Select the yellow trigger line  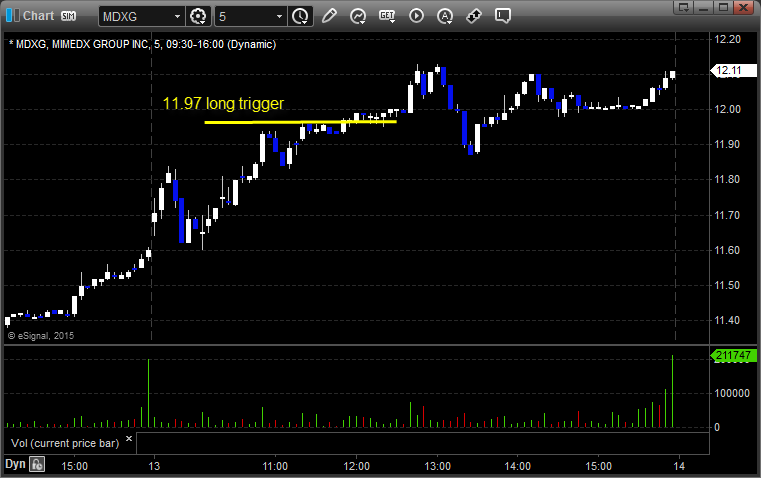point(300,122)
